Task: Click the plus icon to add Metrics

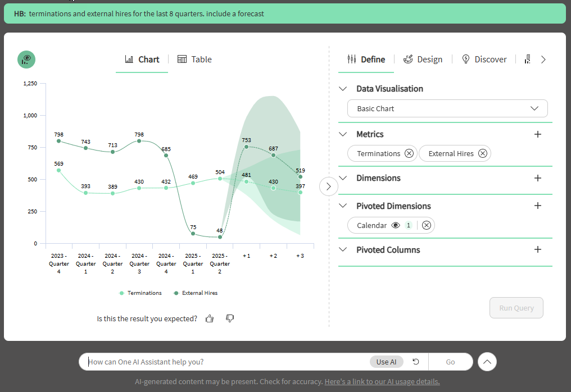Action: [537, 134]
